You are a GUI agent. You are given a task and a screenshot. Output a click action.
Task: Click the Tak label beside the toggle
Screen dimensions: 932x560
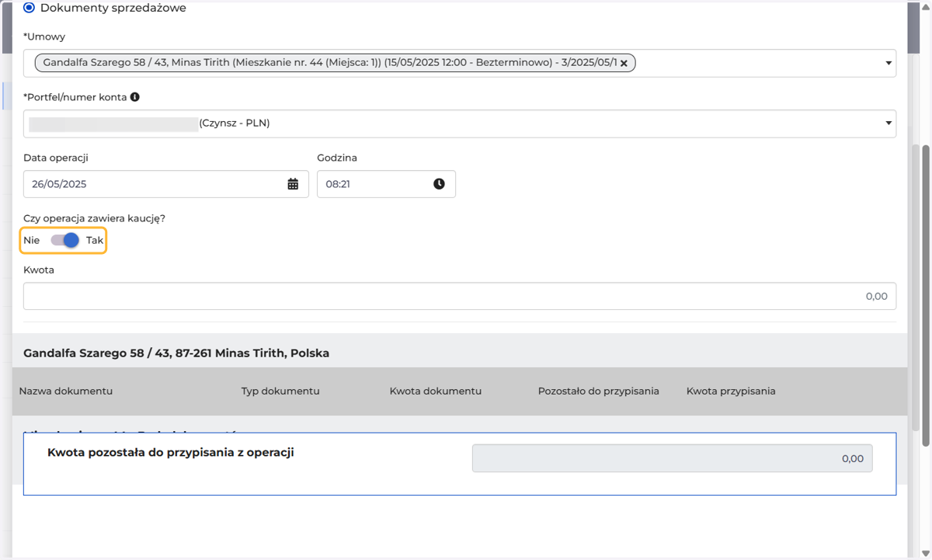coord(95,240)
